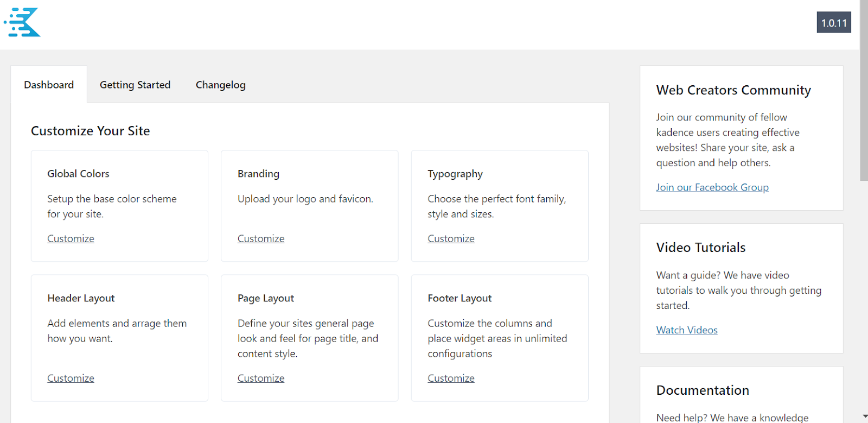Image resolution: width=868 pixels, height=423 pixels.
Task: Click the Web Creators Community heading
Action: [x=733, y=90]
